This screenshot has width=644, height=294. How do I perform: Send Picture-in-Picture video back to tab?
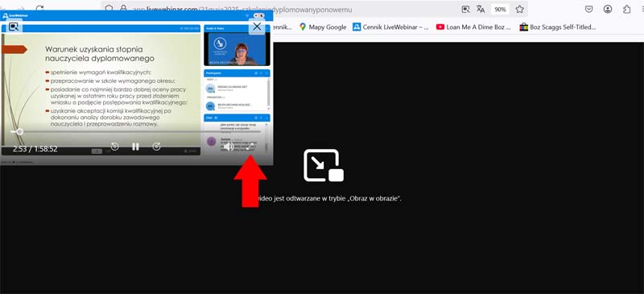point(14,27)
